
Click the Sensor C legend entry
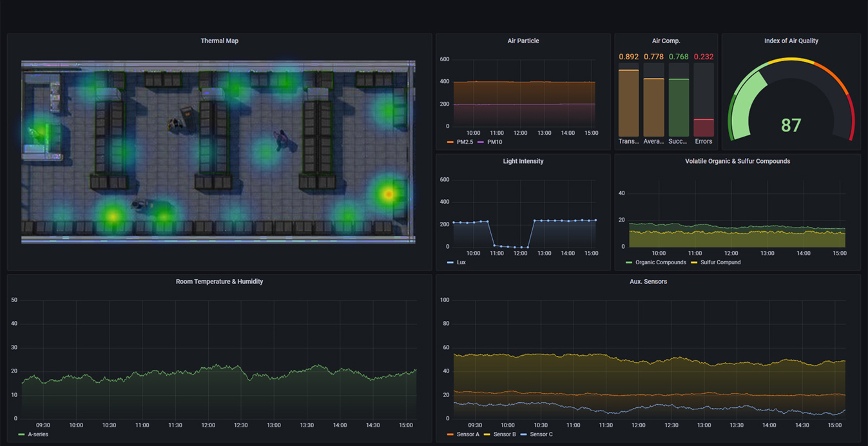point(541,434)
